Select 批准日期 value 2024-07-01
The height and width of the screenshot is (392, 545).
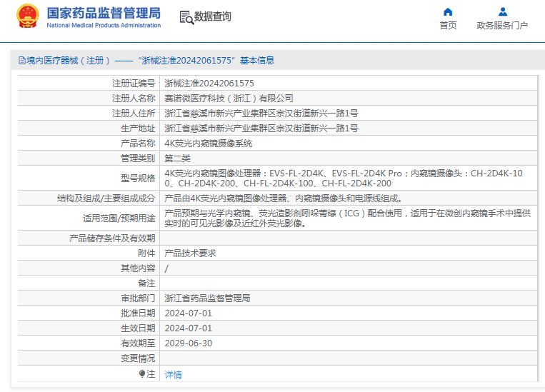(188, 313)
